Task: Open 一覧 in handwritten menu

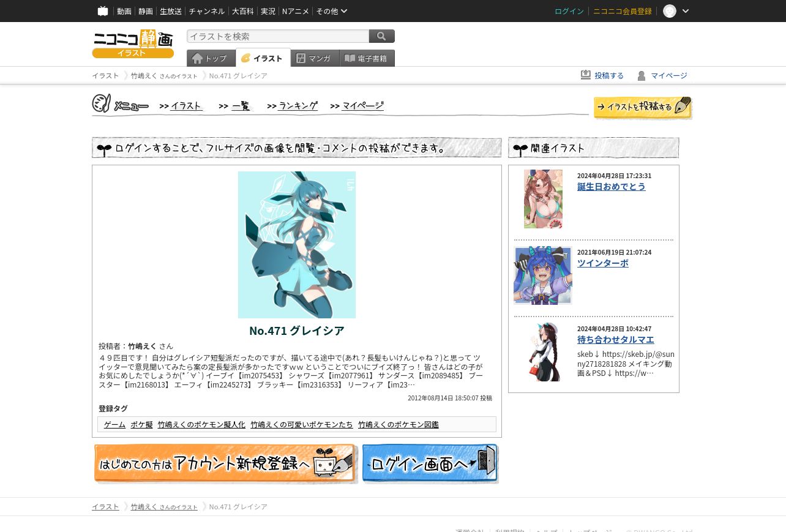Action: [241, 106]
